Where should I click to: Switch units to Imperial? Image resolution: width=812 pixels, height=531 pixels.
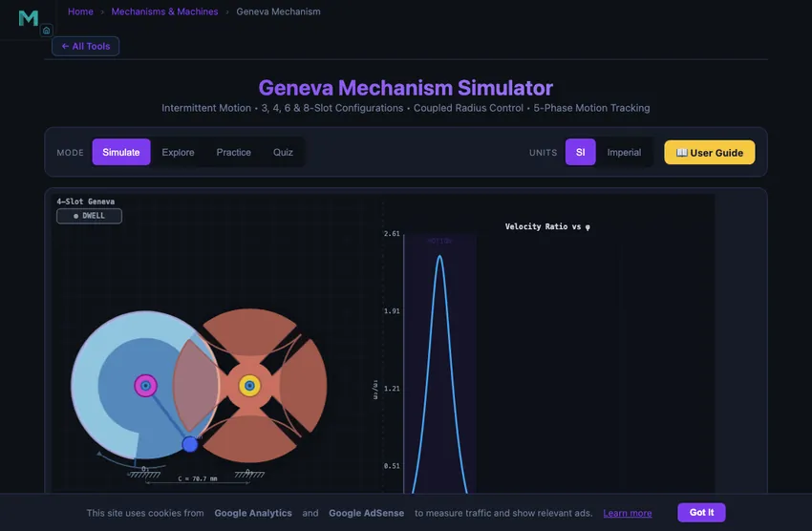[x=624, y=152]
